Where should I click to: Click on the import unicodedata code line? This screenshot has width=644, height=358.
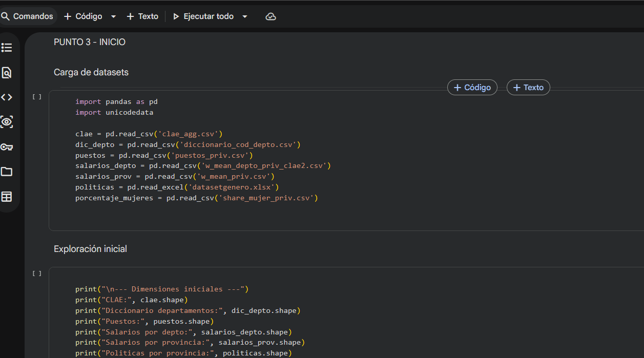tap(114, 112)
